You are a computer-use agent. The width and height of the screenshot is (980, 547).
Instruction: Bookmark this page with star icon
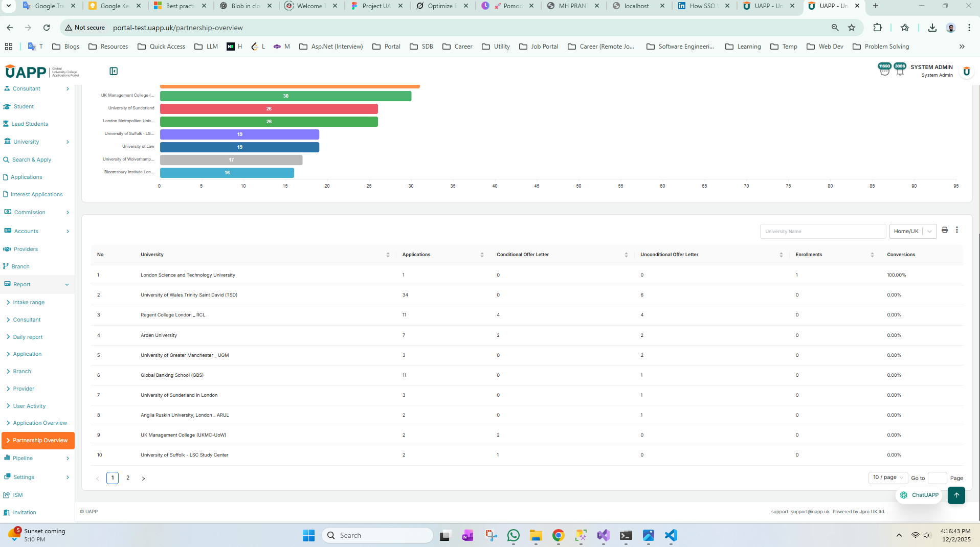point(852,28)
